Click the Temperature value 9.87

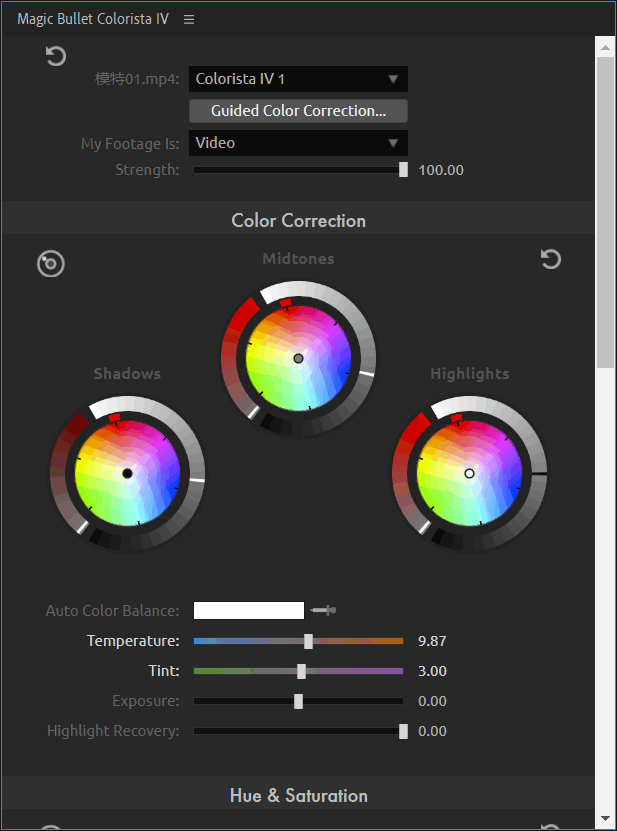coord(432,641)
